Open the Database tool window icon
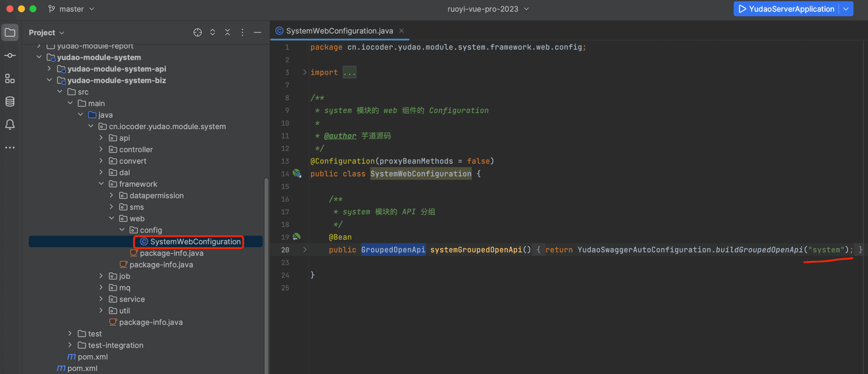This screenshot has width=868, height=374. click(x=10, y=101)
